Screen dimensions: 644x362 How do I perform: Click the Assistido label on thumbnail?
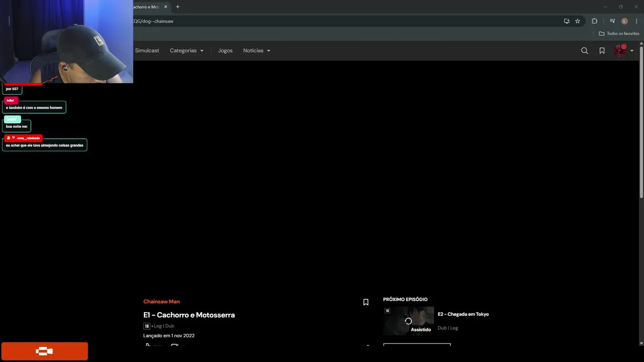click(x=421, y=330)
